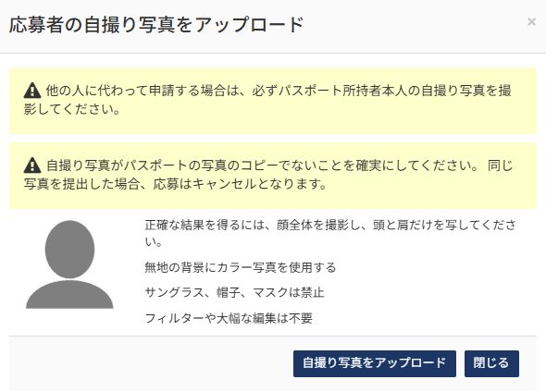Click the 閉じる button
This screenshot has height=392, width=546.
491,363
